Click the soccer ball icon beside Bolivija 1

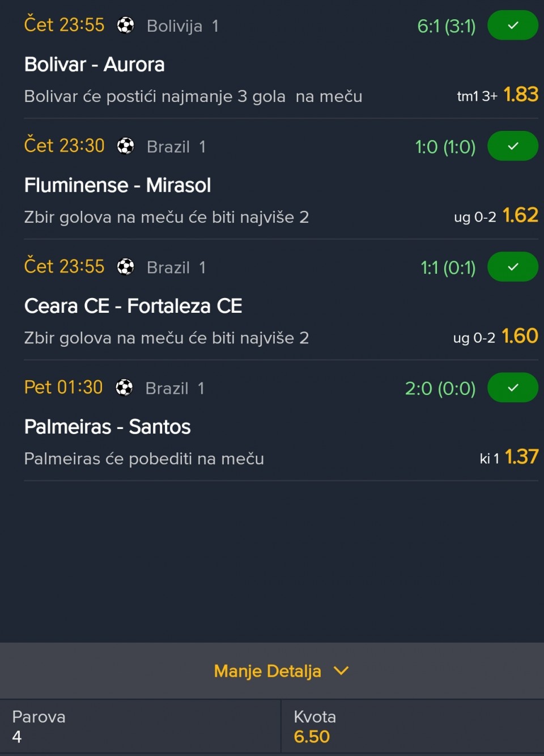pyautogui.click(x=125, y=26)
